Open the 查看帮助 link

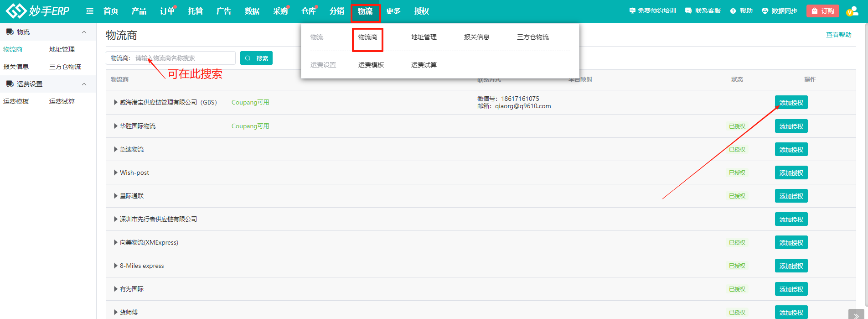pos(838,35)
